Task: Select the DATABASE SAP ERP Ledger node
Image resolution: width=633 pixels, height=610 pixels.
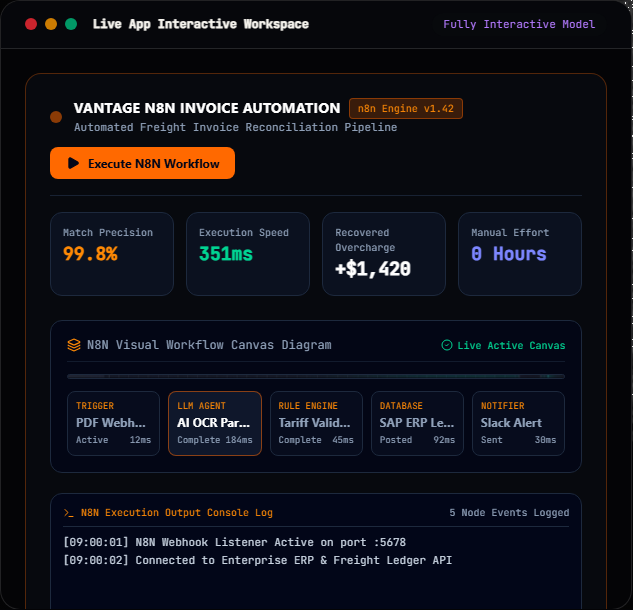Action: tap(417, 423)
